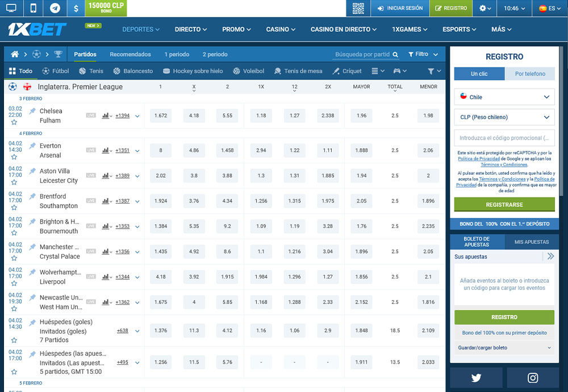Screen dimensions: 568x392
Task: Open the Chile country dropdown
Action: (x=504, y=97)
